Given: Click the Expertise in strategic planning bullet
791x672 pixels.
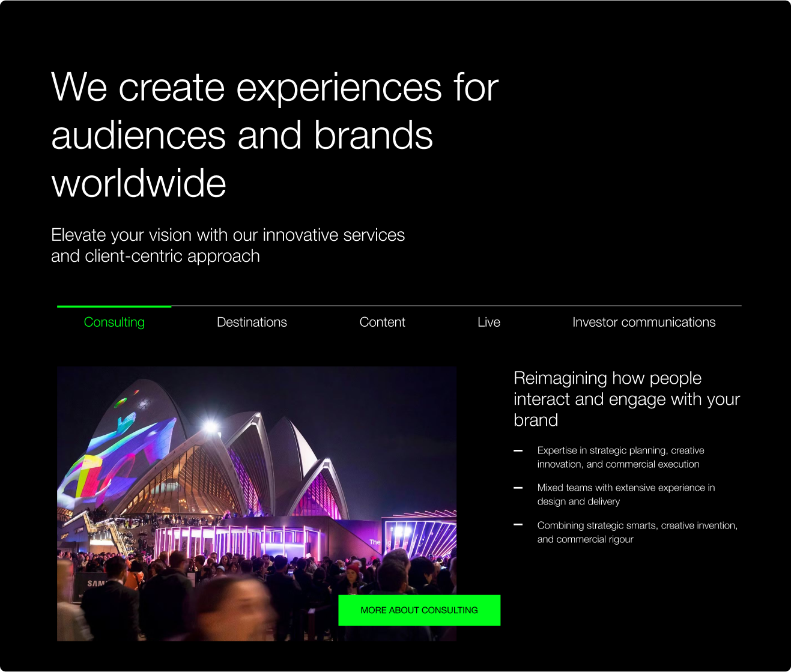Looking at the screenshot, I should coord(620,457).
